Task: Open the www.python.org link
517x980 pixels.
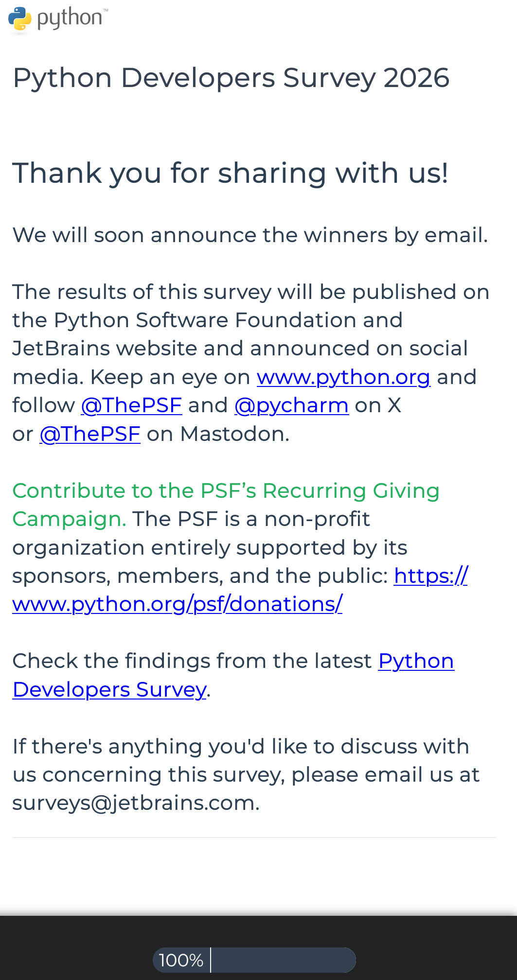Action: (x=343, y=377)
